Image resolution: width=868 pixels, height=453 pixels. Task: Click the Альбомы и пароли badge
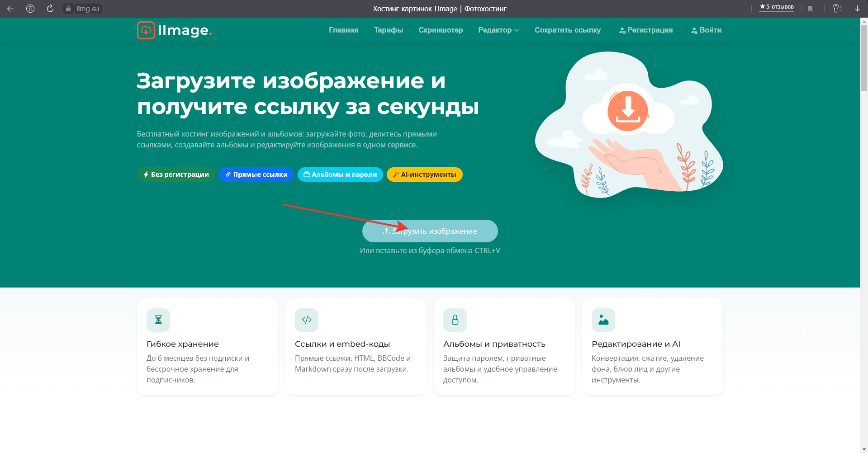pyautogui.click(x=340, y=175)
